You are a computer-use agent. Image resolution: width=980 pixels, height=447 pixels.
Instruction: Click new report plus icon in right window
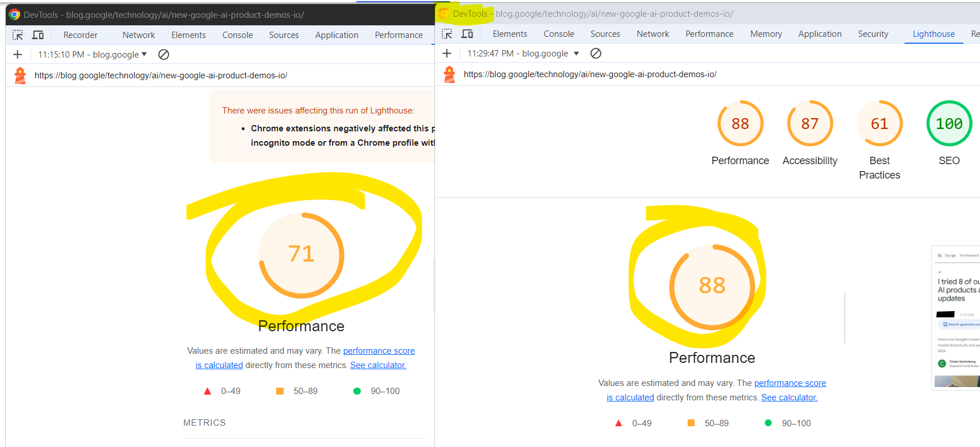pos(447,53)
